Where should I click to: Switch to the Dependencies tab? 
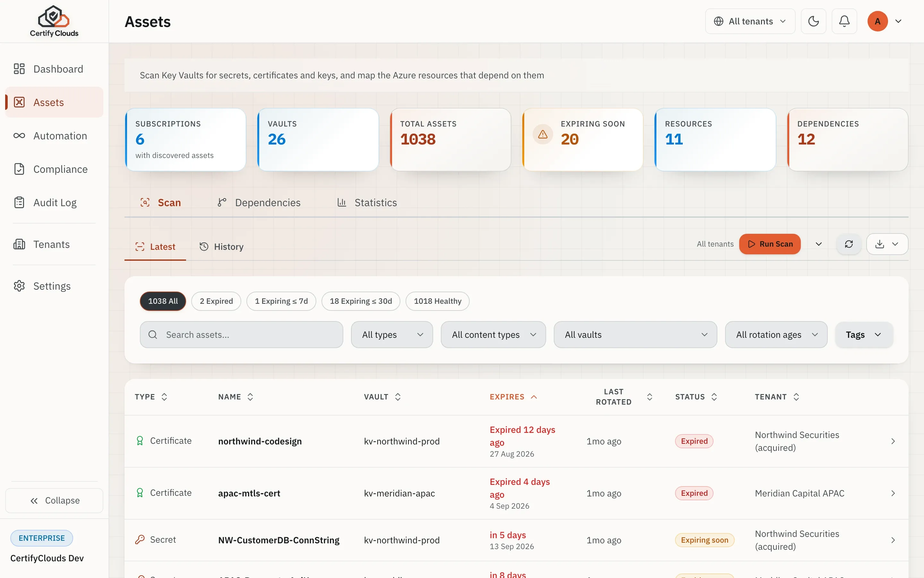click(259, 202)
